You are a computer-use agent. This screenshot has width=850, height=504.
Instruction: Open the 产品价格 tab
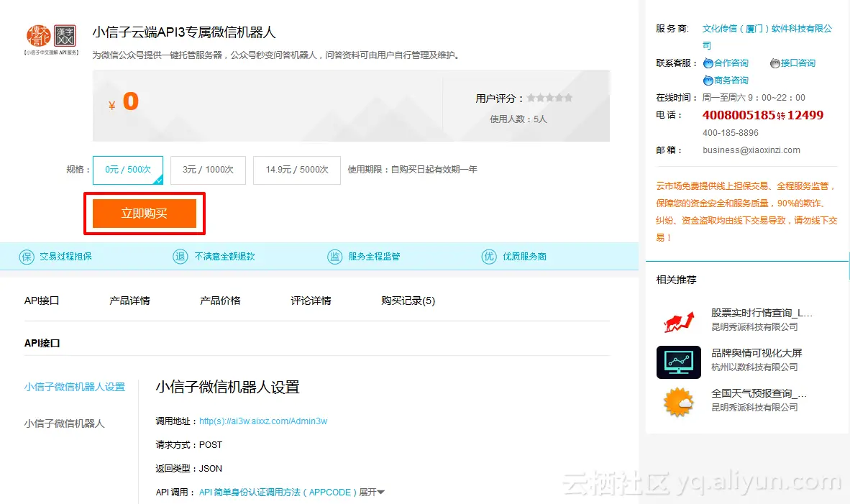(x=220, y=301)
